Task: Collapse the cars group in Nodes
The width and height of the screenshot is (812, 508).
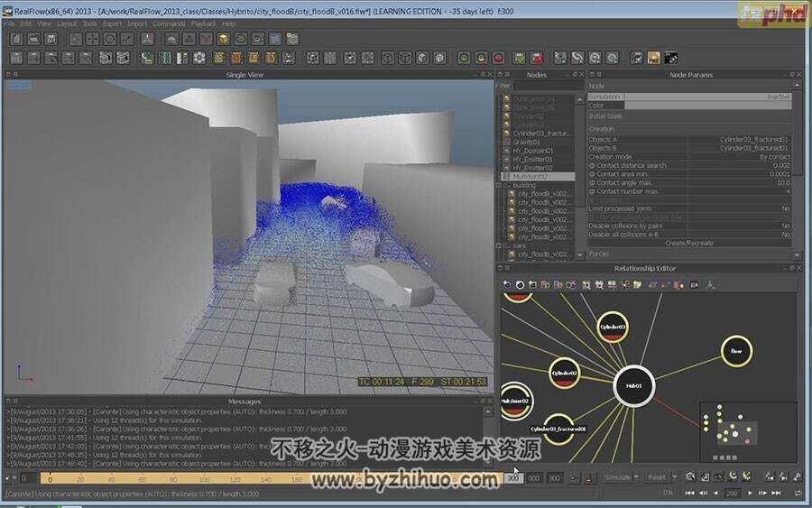Action: click(x=499, y=246)
